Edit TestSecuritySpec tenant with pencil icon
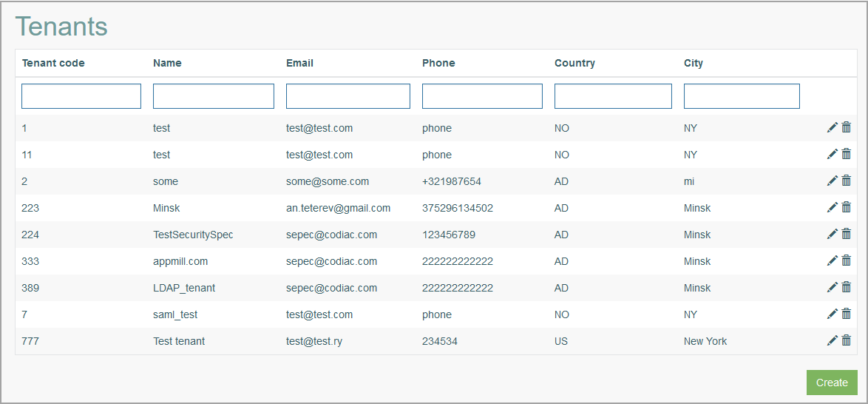This screenshot has width=868, height=404. coord(832,234)
